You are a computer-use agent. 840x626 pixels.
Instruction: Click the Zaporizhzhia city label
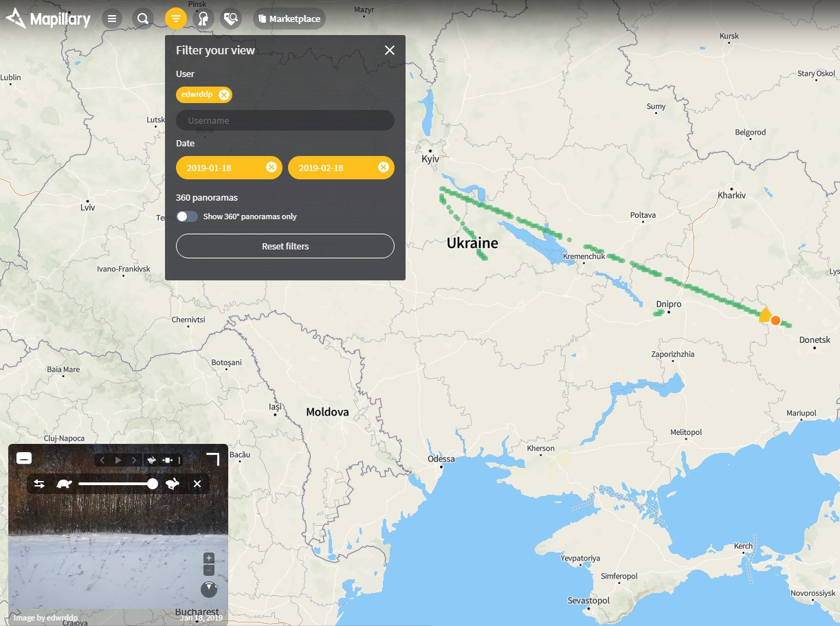(x=673, y=354)
